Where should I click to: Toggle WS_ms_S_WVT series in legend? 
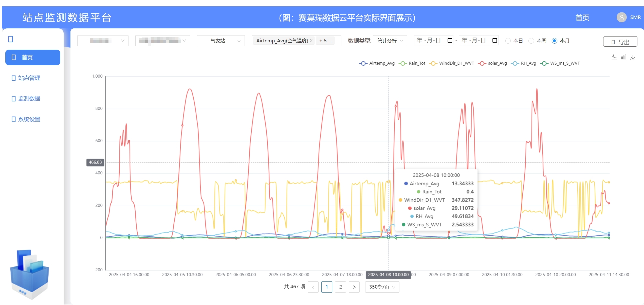560,63
